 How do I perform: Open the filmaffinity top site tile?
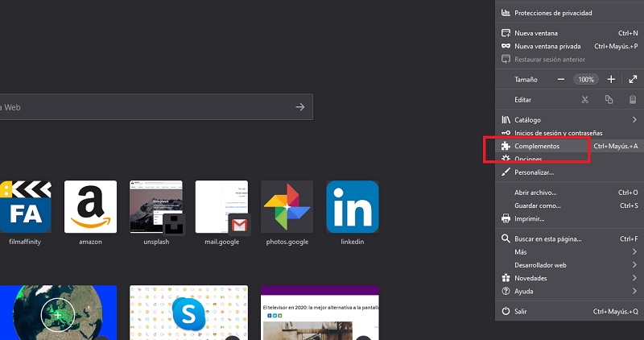[26, 207]
